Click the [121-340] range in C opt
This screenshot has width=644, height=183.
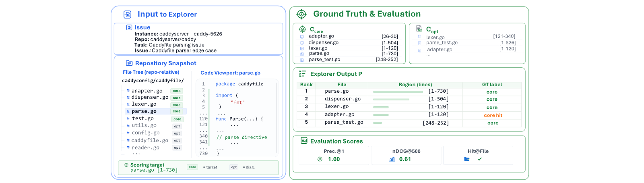pyautogui.click(x=504, y=36)
